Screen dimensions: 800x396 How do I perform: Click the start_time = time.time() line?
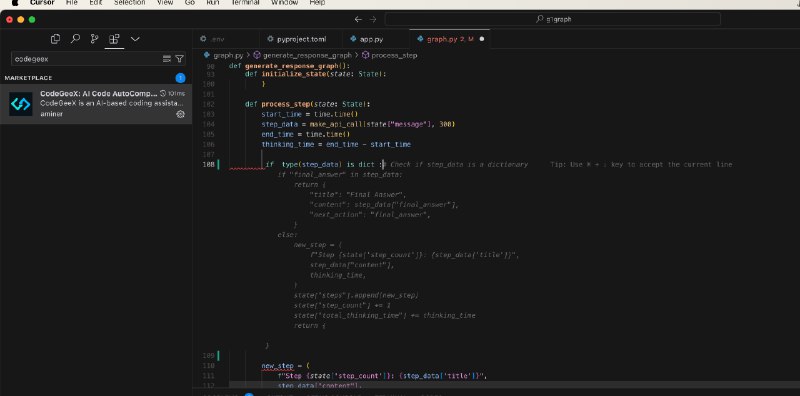tap(310, 114)
